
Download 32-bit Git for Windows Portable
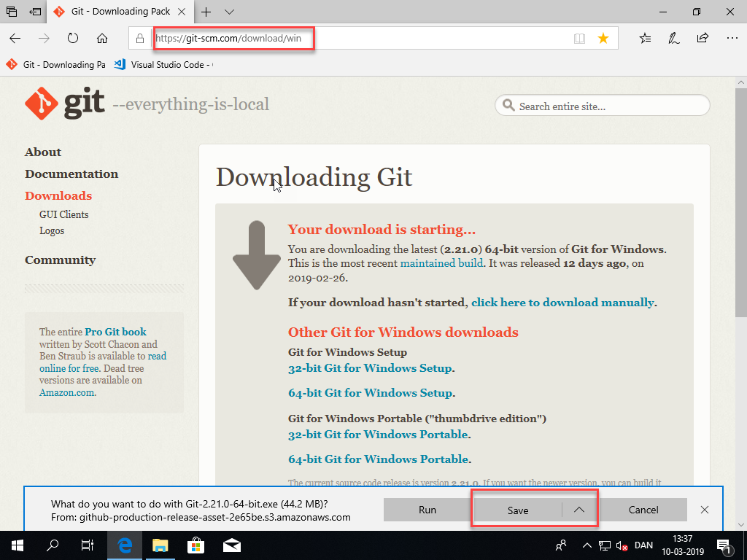379,435
